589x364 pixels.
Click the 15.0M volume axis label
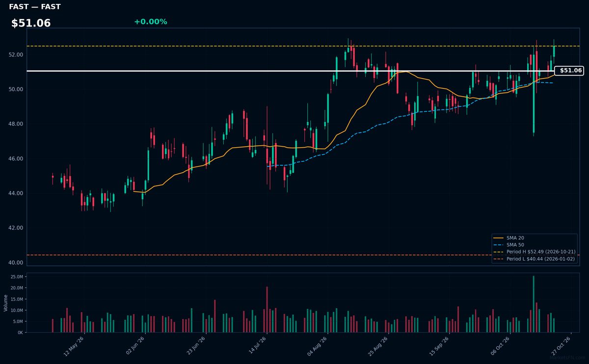(17, 299)
